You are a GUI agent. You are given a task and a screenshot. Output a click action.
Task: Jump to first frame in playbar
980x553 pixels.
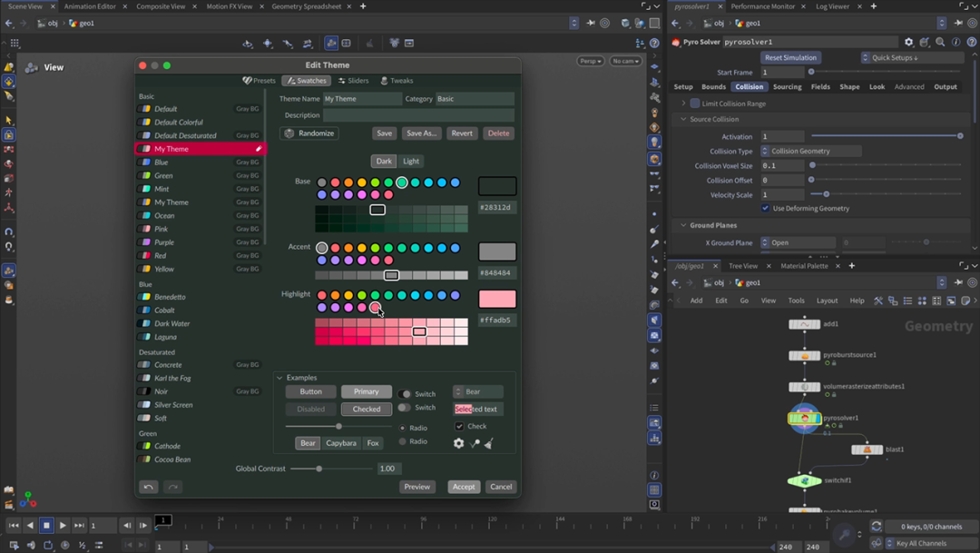13,526
